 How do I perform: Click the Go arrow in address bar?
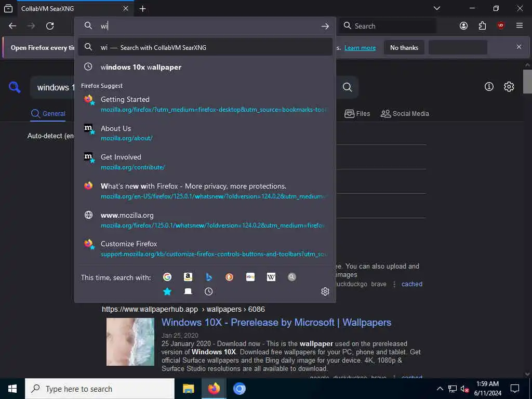pyautogui.click(x=325, y=26)
